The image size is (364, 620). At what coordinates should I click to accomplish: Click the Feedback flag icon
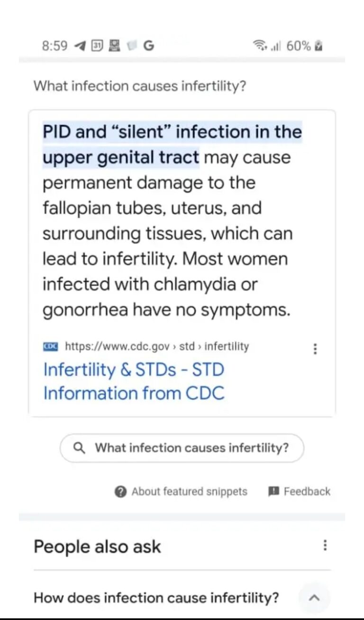(273, 491)
